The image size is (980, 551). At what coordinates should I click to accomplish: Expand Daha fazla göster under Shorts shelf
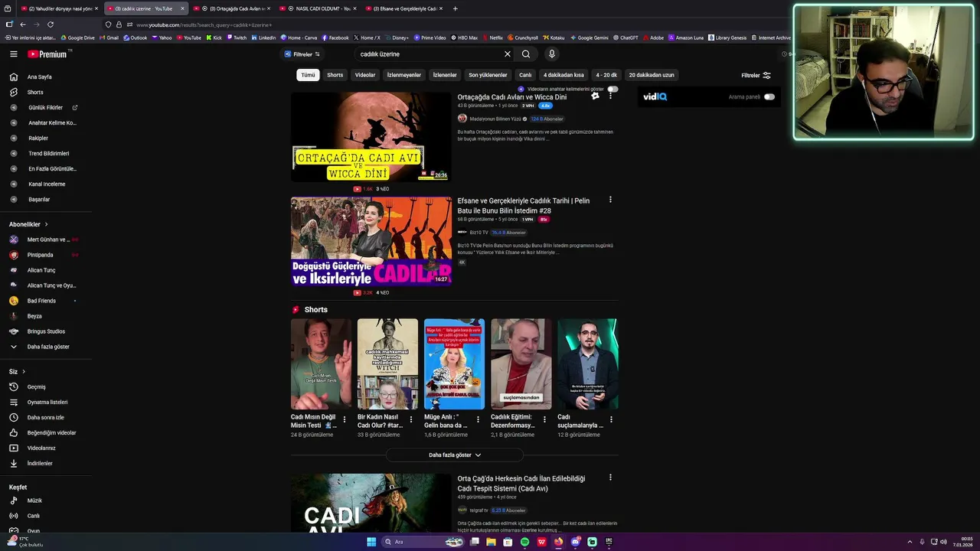(x=455, y=455)
